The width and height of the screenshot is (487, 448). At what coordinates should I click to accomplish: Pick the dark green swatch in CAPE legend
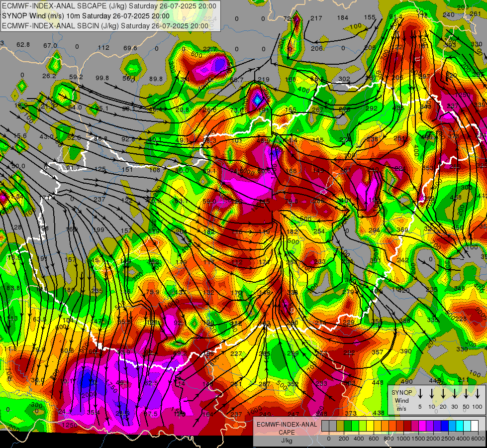[348, 426]
